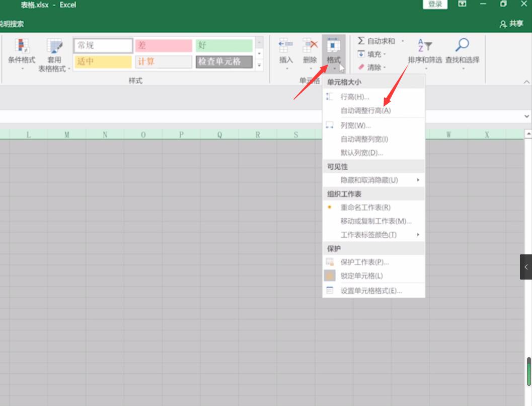Select column W header
This screenshot has width=532, height=406.
click(x=448, y=135)
